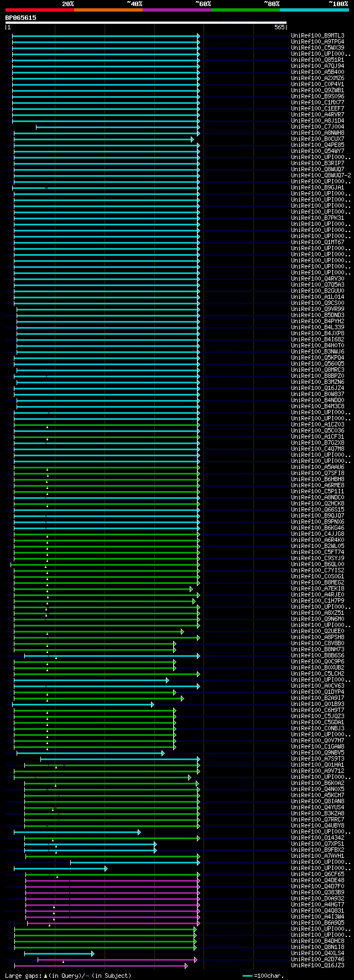Image resolution: width=354 pixels, height=980 pixels.
Task: Click the UniRef100_Q54WY7 label
Action: 317,151
